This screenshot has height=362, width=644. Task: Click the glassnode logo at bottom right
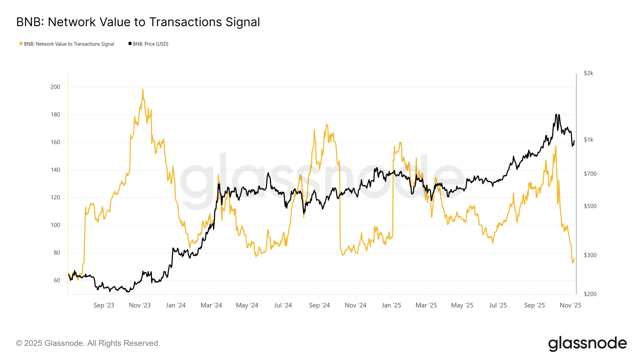click(587, 344)
